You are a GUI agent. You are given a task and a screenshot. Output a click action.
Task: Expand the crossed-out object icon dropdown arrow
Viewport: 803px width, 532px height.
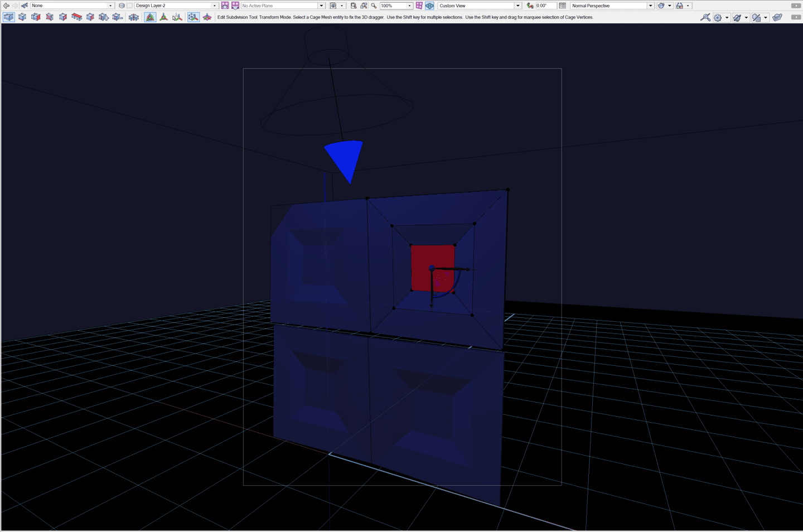(746, 18)
